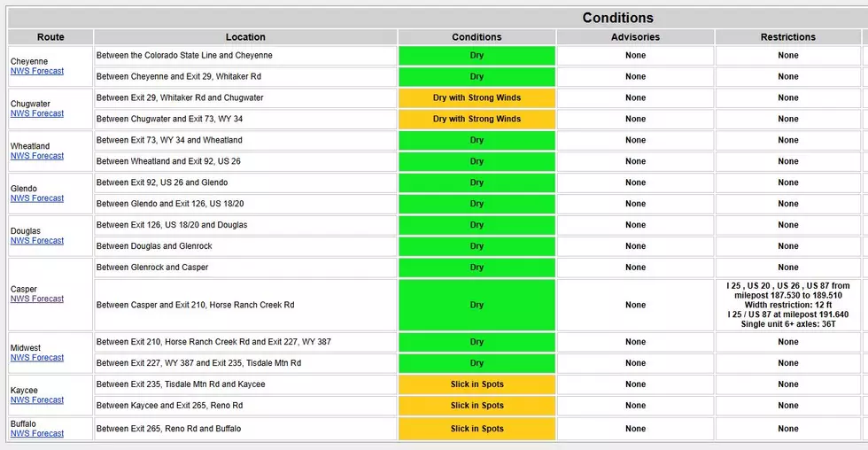868x450 pixels.
Task: Click the Conditions column header below the title
Action: (477, 37)
